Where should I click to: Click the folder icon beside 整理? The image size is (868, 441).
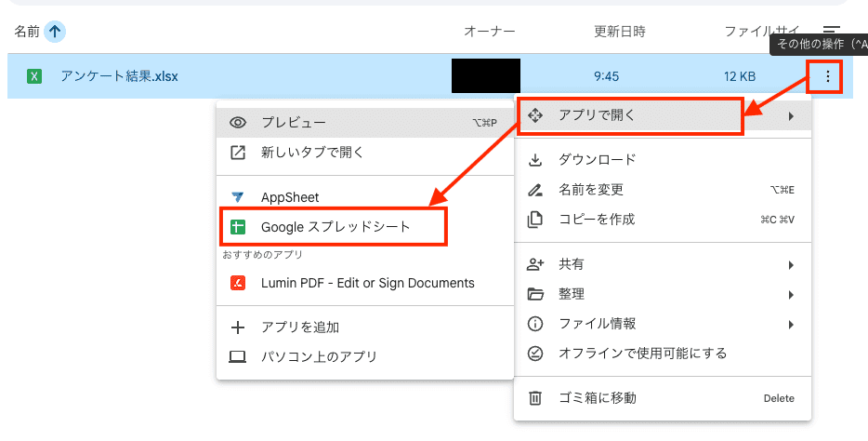[534, 294]
